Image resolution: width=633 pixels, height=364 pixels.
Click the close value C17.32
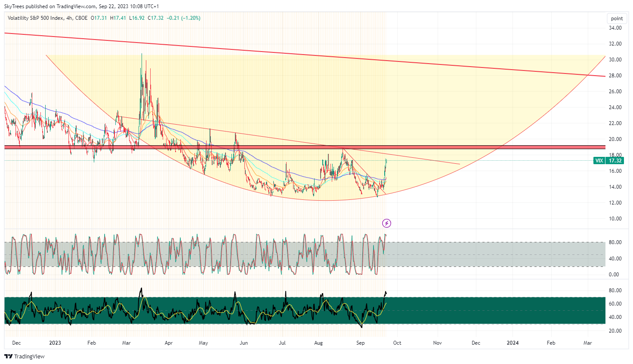pos(155,18)
